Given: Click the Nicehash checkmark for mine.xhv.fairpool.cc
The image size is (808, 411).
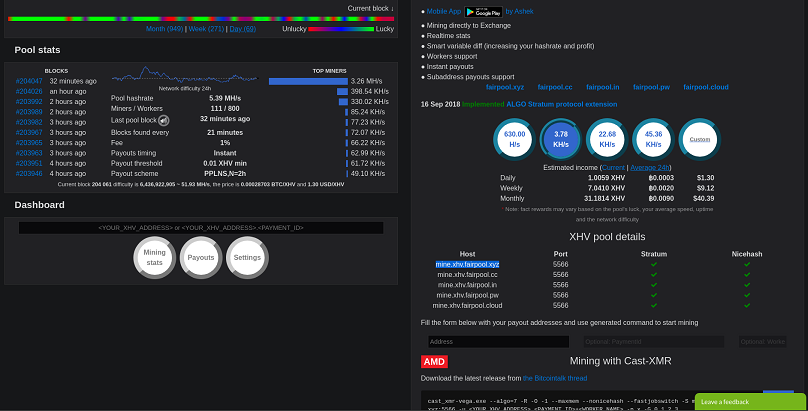Looking at the screenshot, I should (x=747, y=275).
